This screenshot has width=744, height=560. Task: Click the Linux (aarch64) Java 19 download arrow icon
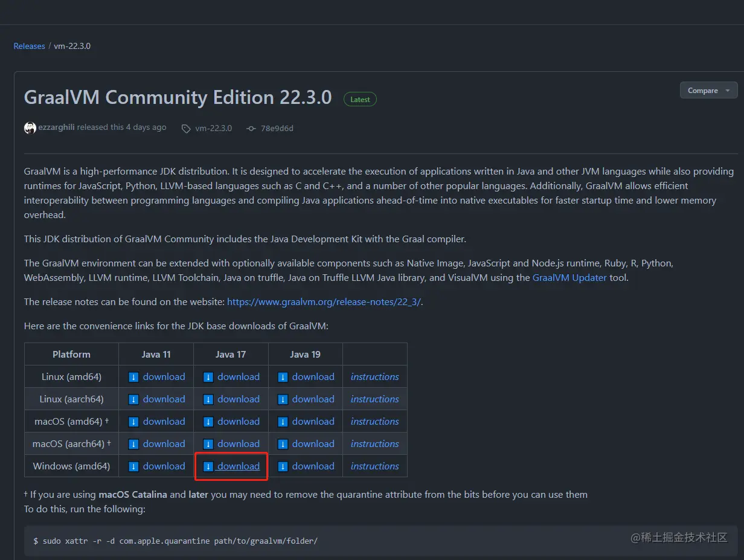[x=283, y=399]
